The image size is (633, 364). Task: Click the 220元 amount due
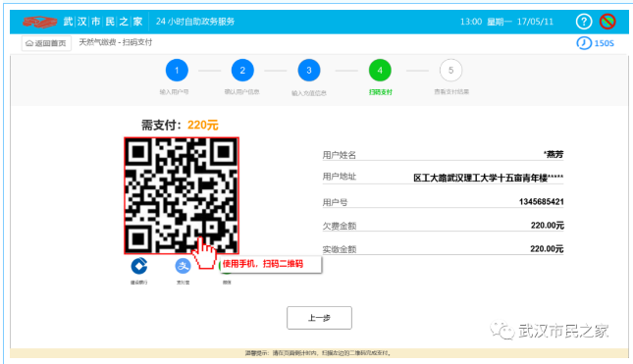pyautogui.click(x=202, y=126)
